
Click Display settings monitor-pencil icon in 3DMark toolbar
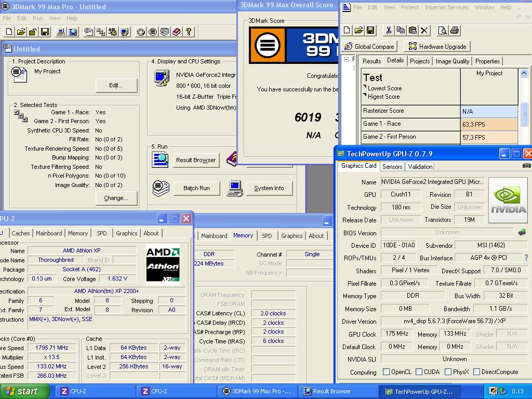click(x=125, y=32)
